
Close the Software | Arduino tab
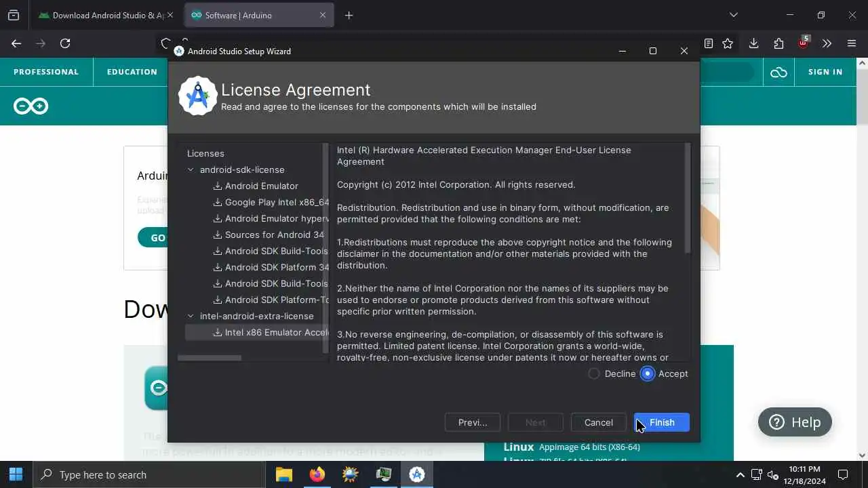click(323, 15)
